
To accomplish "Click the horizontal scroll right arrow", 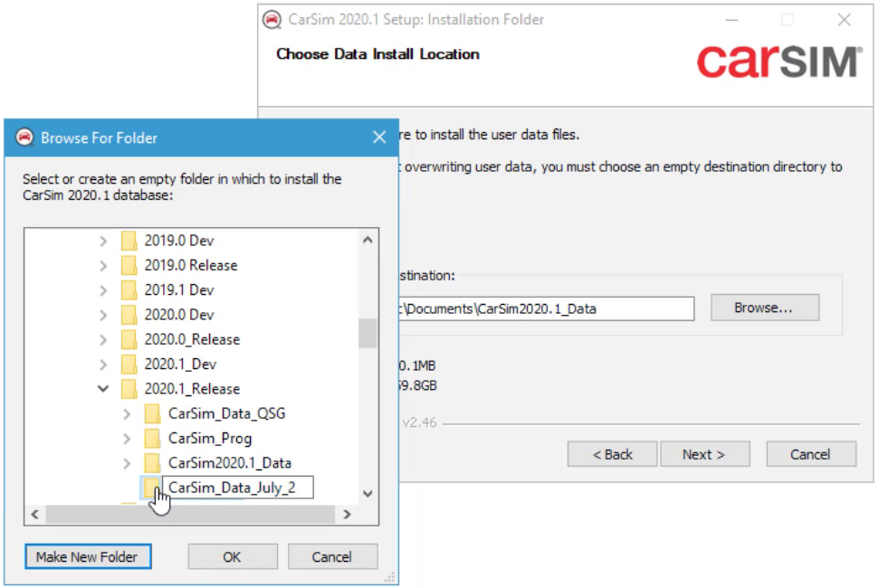I will (x=347, y=514).
